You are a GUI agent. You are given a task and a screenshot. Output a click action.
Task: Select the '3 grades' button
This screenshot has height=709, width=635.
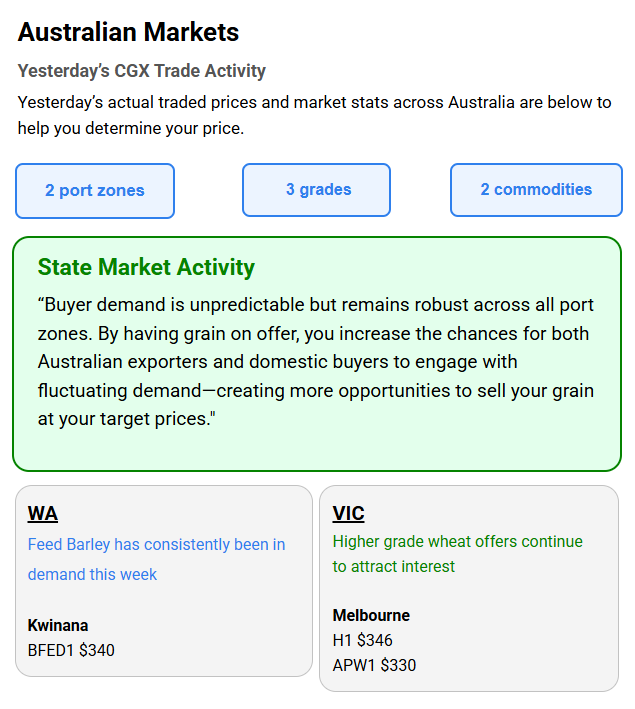coord(317,190)
